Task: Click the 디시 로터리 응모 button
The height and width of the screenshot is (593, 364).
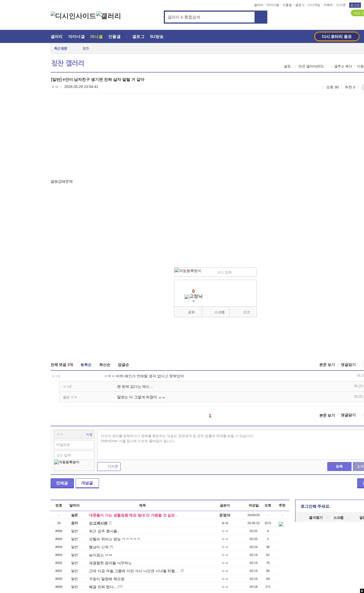Action: (x=337, y=36)
